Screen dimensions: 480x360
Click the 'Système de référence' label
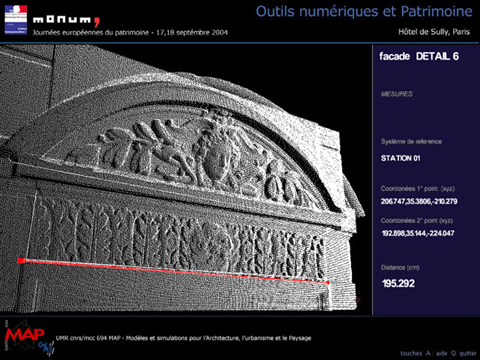411,142
